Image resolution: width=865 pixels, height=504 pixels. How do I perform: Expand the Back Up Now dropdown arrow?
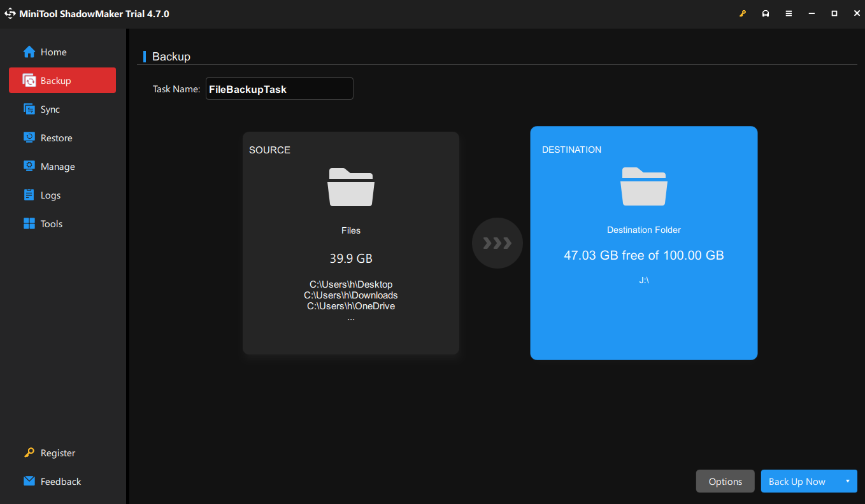pos(848,481)
